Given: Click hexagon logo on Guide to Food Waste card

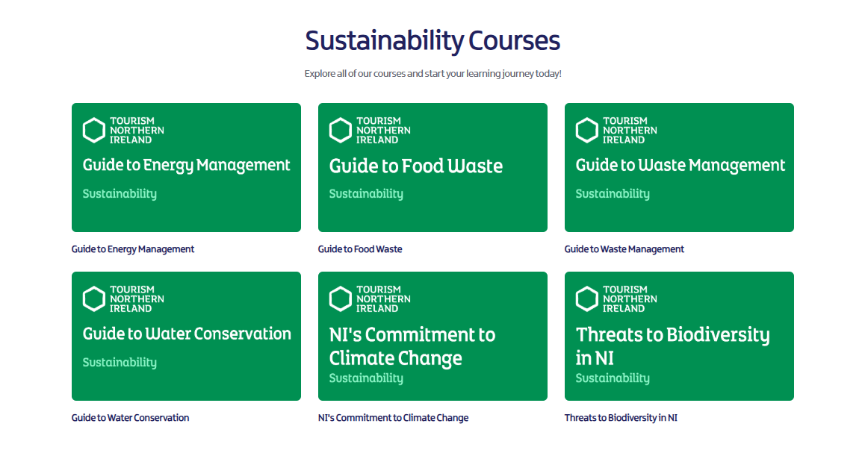Looking at the screenshot, I should tap(341, 131).
